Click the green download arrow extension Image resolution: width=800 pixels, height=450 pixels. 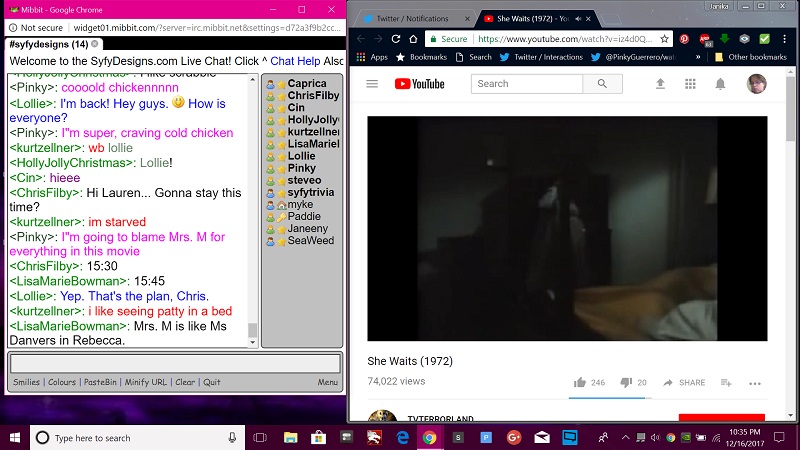click(x=724, y=39)
